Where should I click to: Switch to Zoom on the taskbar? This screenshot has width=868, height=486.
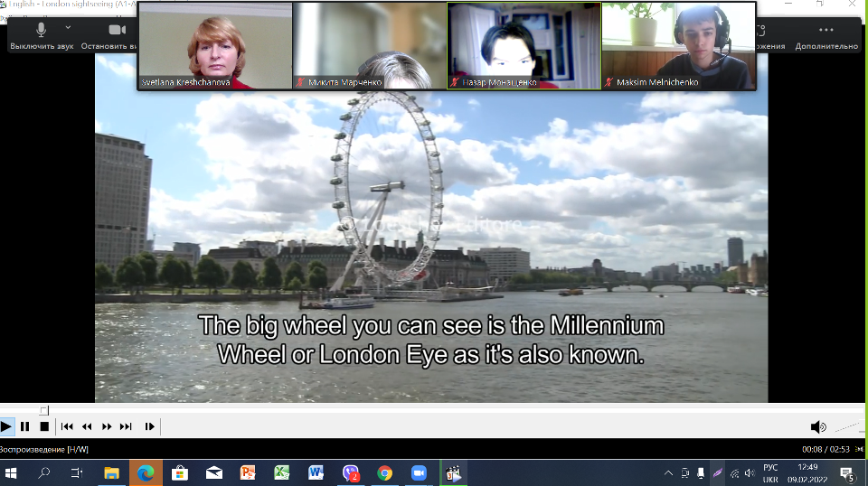click(x=419, y=473)
